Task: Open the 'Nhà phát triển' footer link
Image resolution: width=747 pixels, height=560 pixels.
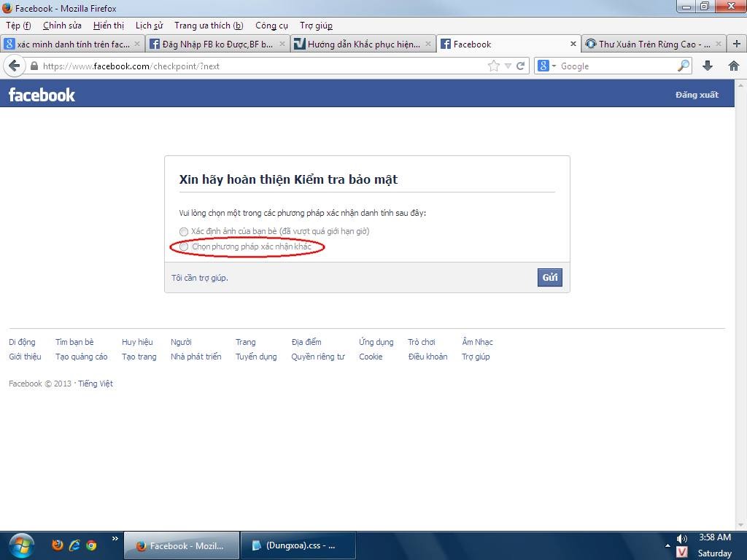Action: tap(196, 357)
